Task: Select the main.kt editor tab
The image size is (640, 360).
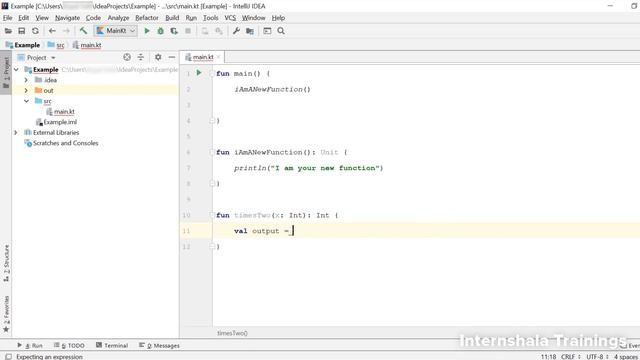Action: (202, 57)
